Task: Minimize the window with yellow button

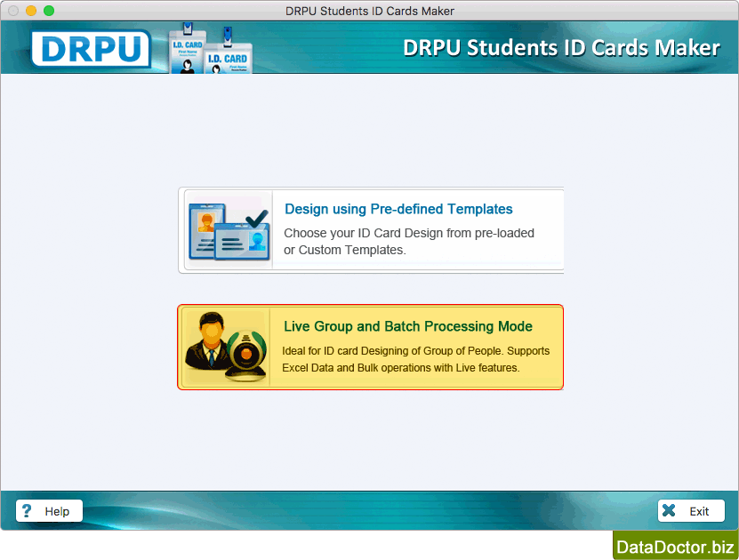Action: (x=31, y=11)
